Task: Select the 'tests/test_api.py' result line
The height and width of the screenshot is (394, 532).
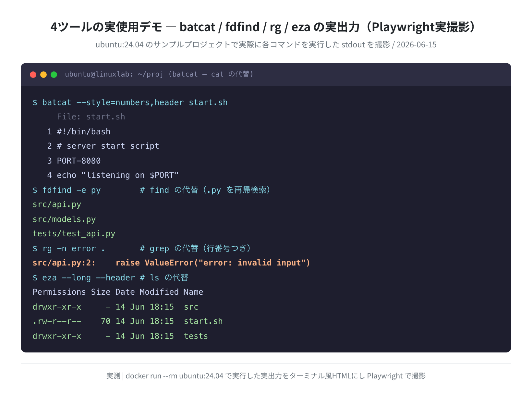Action: (74, 234)
